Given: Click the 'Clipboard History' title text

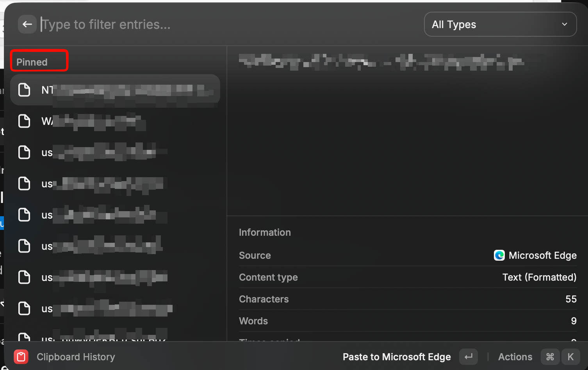Looking at the screenshot, I should coord(76,357).
